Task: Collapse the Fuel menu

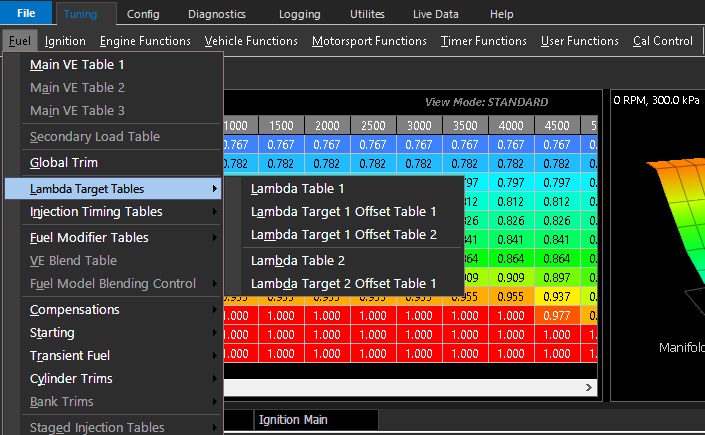Action: click(x=20, y=41)
